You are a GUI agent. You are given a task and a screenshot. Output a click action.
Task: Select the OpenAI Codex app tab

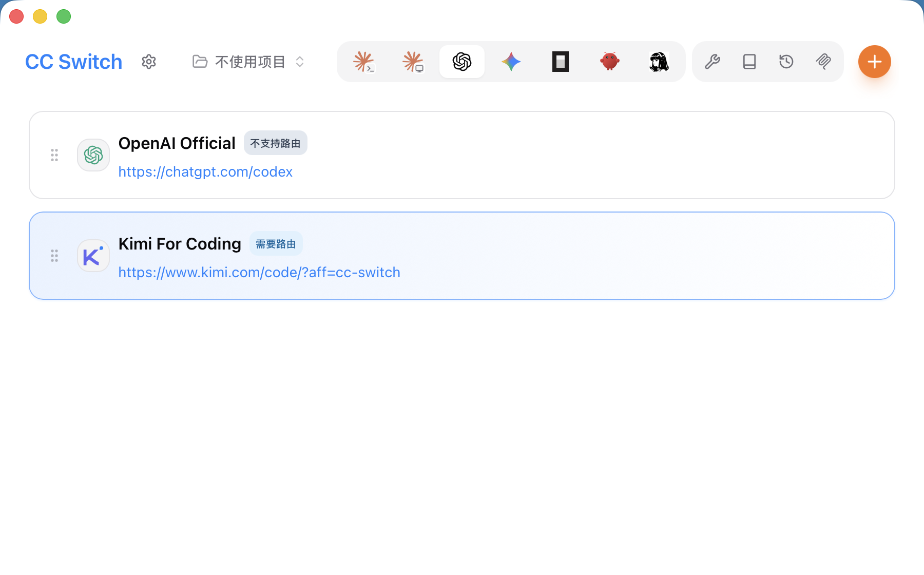click(462, 62)
